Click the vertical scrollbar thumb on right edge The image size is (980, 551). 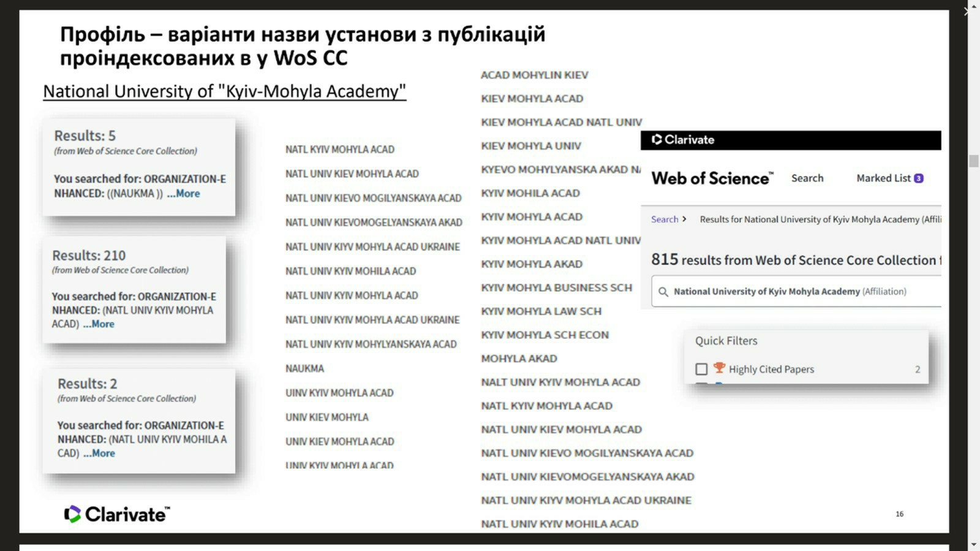click(973, 161)
